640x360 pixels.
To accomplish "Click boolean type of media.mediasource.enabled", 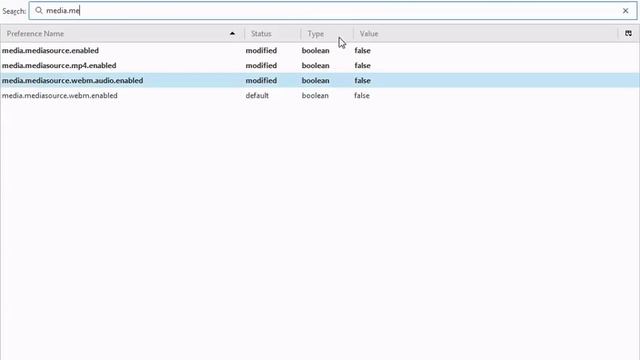I will 316,51.
